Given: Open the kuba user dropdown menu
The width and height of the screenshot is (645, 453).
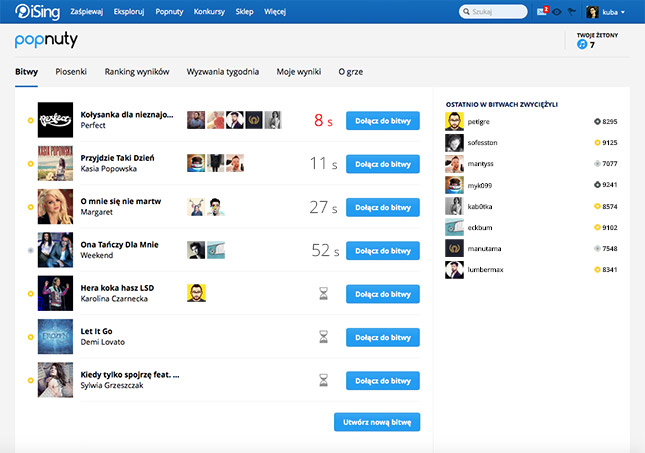Looking at the screenshot, I should pyautogui.click(x=607, y=12).
